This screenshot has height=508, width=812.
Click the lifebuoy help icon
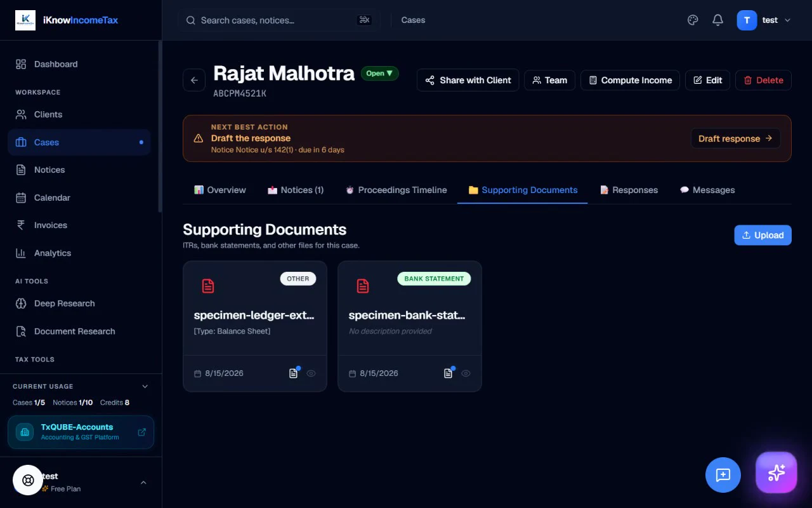[28, 480]
